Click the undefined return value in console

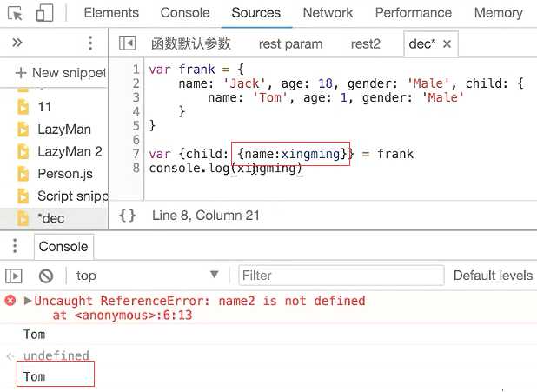[x=56, y=355]
